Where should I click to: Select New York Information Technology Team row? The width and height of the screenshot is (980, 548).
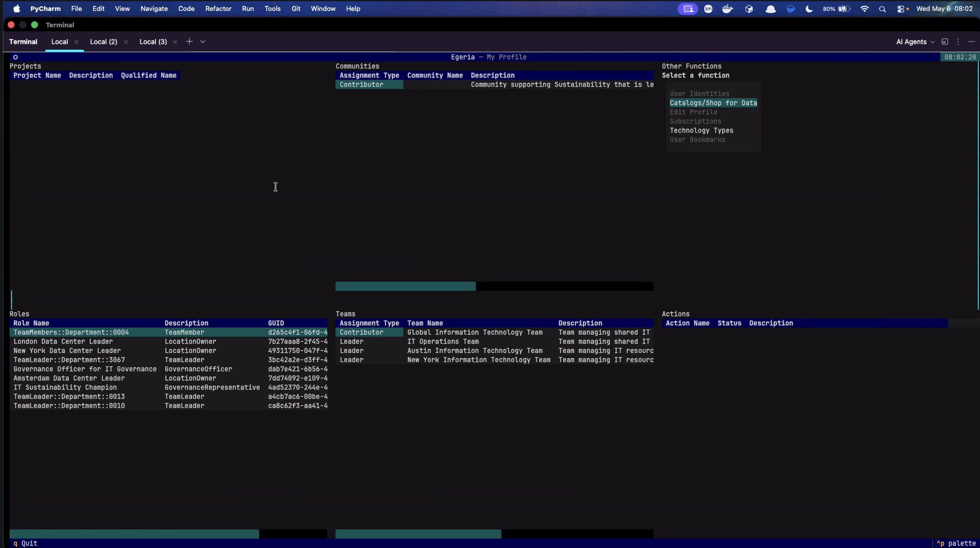[x=494, y=360]
